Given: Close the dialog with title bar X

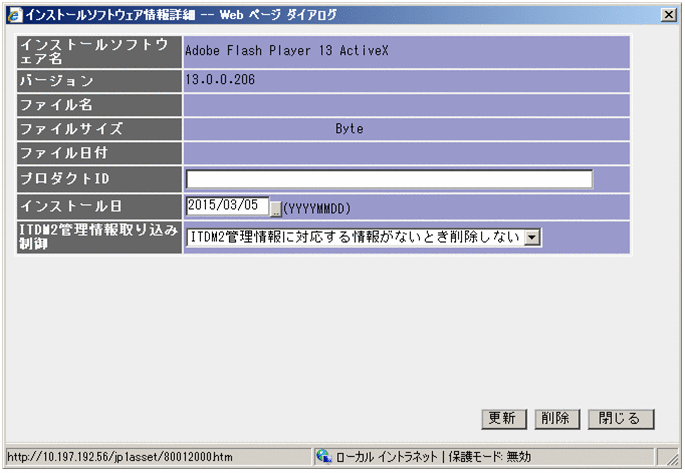Looking at the screenshot, I should pyautogui.click(x=668, y=15).
